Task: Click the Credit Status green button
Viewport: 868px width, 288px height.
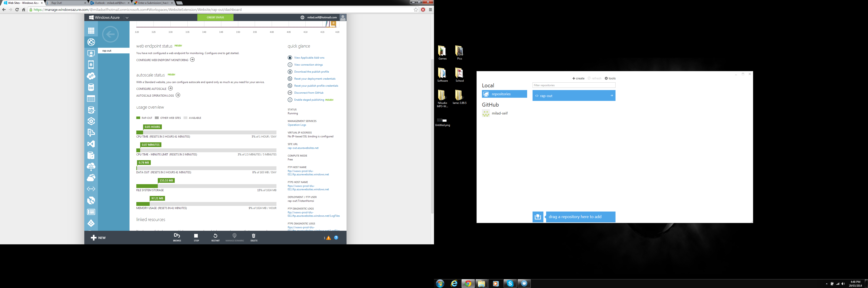Action: coord(215,18)
